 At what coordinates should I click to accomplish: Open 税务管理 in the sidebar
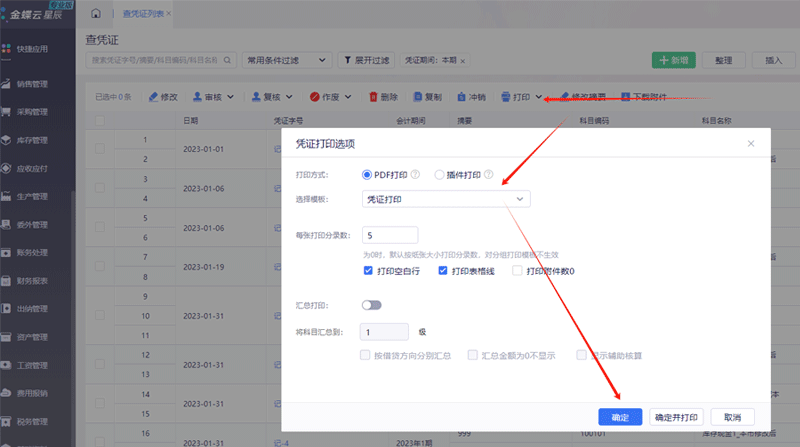pos(32,422)
